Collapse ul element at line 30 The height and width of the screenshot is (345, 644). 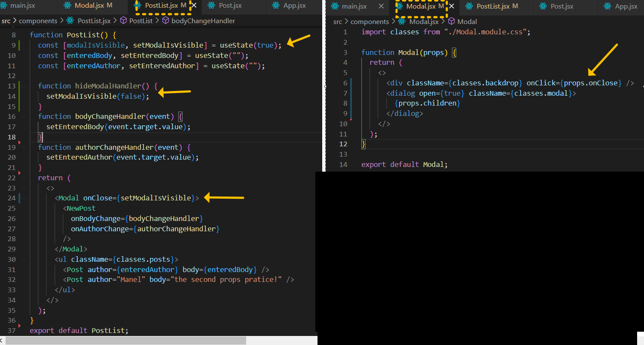click(x=24, y=259)
